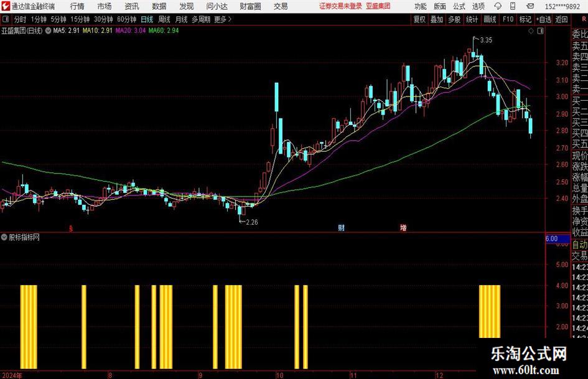Toggle right panel icon next to the diamond
Viewport: 588px width, 379px height.
(540, 31)
